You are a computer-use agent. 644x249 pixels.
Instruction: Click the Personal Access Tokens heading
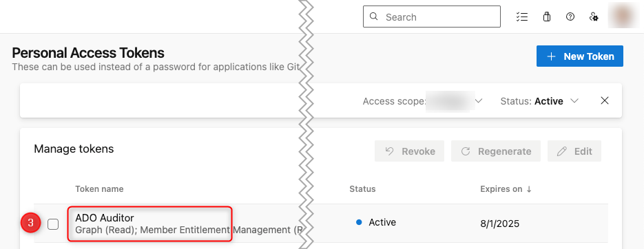pyautogui.click(x=88, y=53)
